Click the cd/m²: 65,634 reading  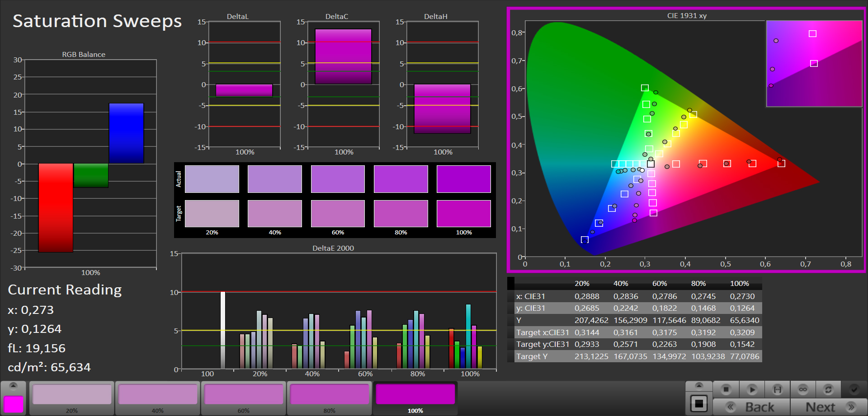[x=49, y=367]
